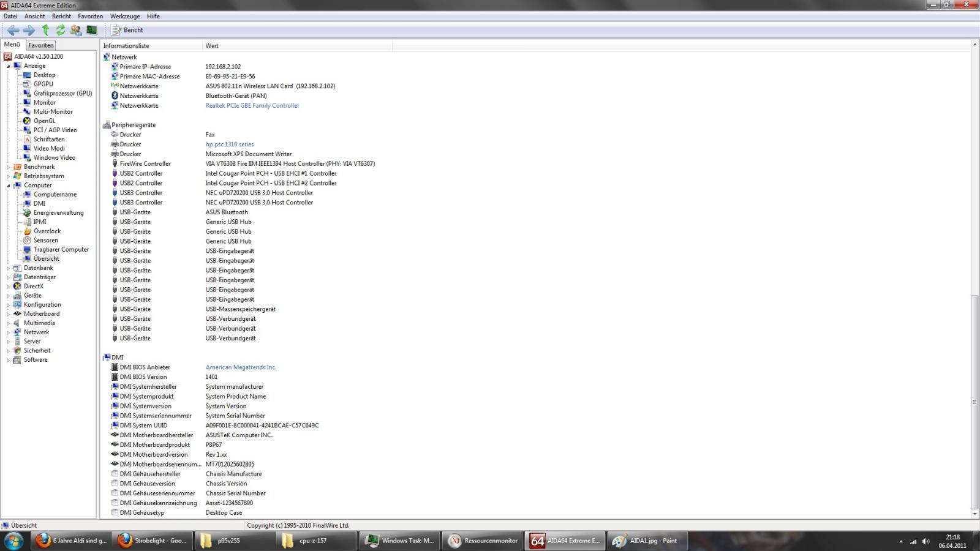The width and height of the screenshot is (980, 551).
Task: Click the Sensoren icon in the tree
Action: click(x=27, y=241)
